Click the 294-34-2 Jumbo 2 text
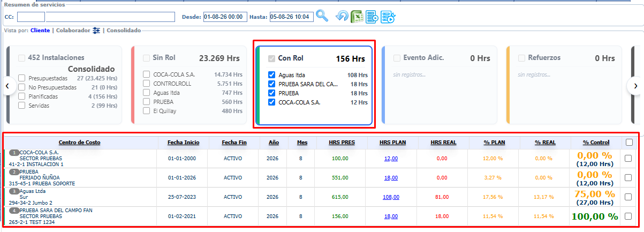Screen dimensions: 644x232 coord(31,203)
